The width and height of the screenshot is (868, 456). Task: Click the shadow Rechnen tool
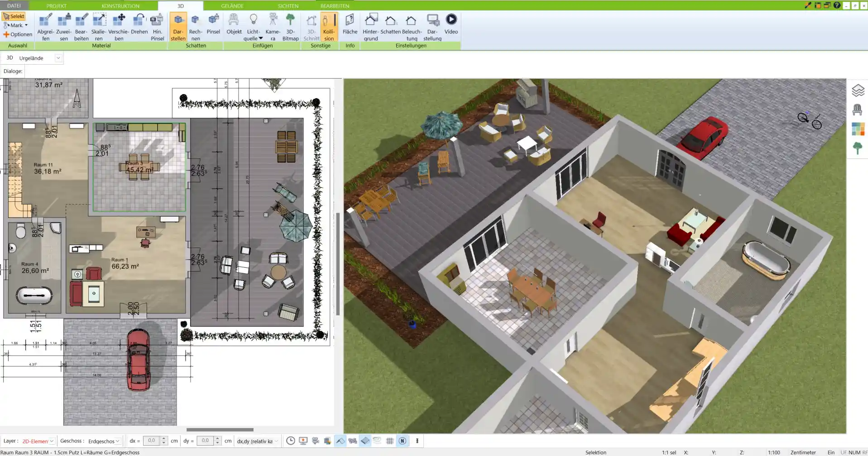(196, 27)
